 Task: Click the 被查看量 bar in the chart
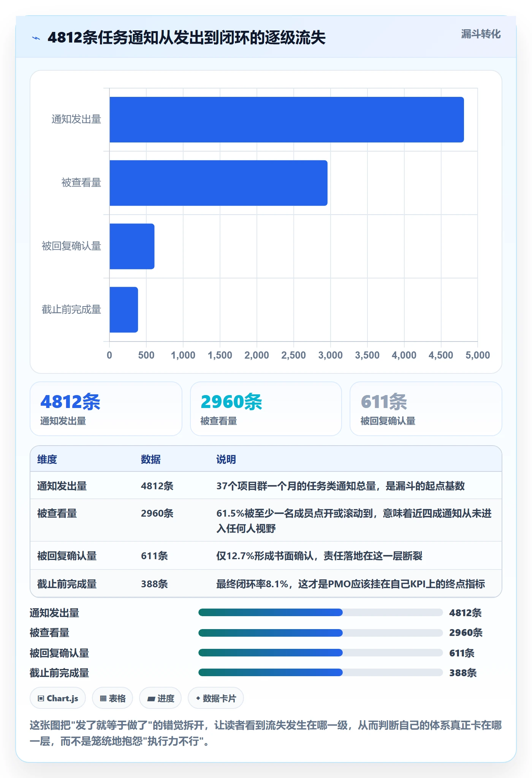pos(218,183)
